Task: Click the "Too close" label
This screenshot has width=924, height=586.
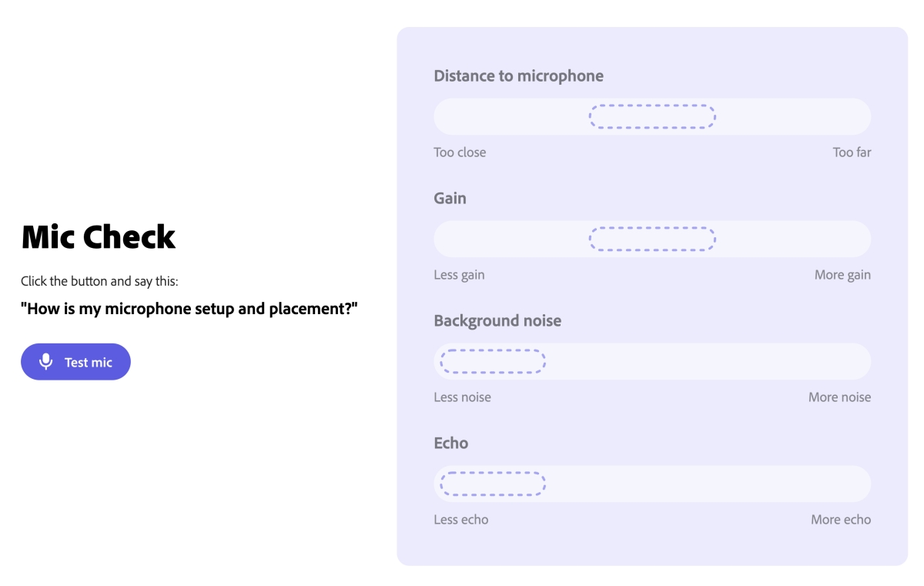Action: 460,152
